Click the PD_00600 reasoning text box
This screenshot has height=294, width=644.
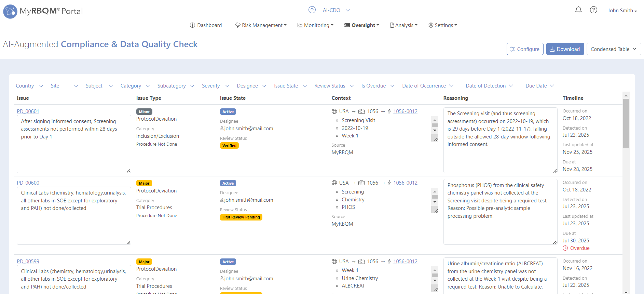click(500, 212)
